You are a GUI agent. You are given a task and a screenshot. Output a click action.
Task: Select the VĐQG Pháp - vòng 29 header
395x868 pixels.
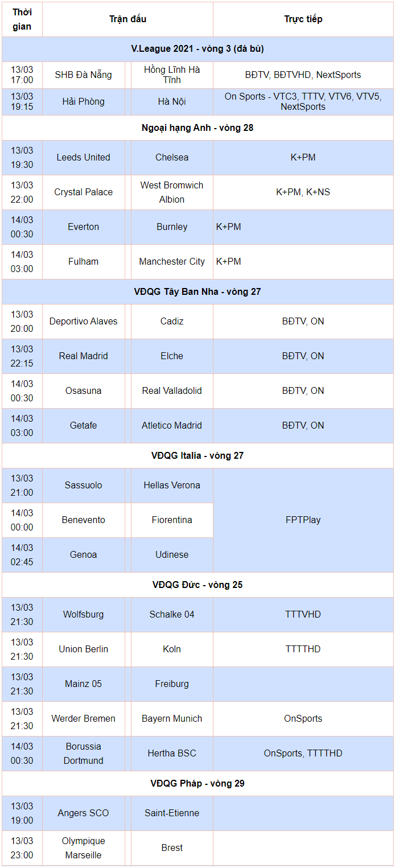pyautogui.click(x=197, y=784)
